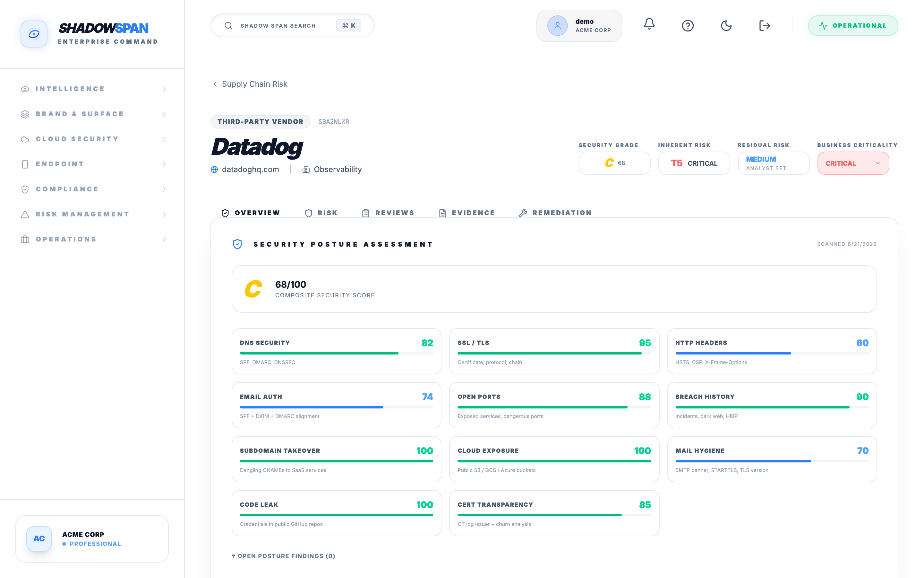
Task: Click the Operational status button
Action: click(852, 26)
